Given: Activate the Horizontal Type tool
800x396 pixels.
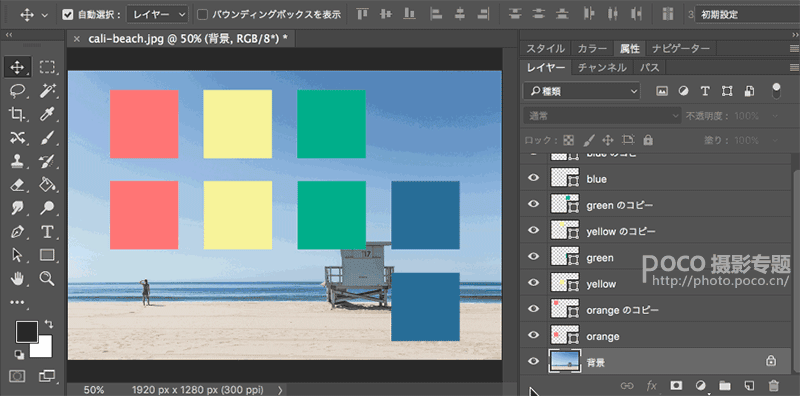Looking at the screenshot, I should pyautogui.click(x=47, y=232).
